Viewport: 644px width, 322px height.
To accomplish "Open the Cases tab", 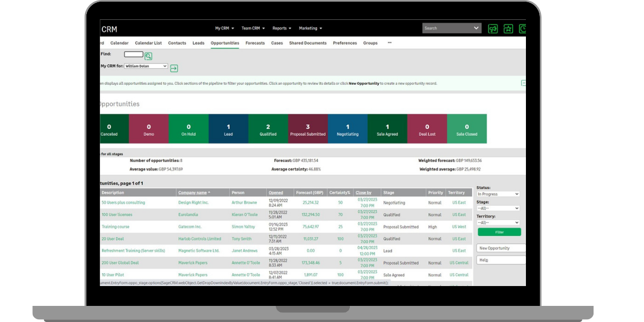I will 277,43.
